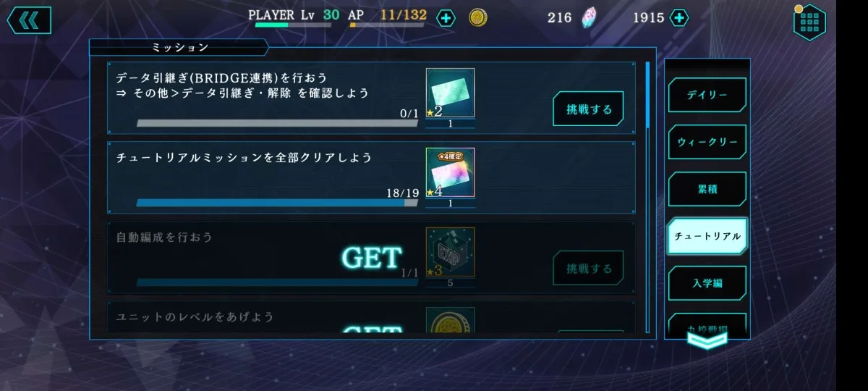Tap the plus icon beside 1915
Screen dimensions: 868x391
678,17
